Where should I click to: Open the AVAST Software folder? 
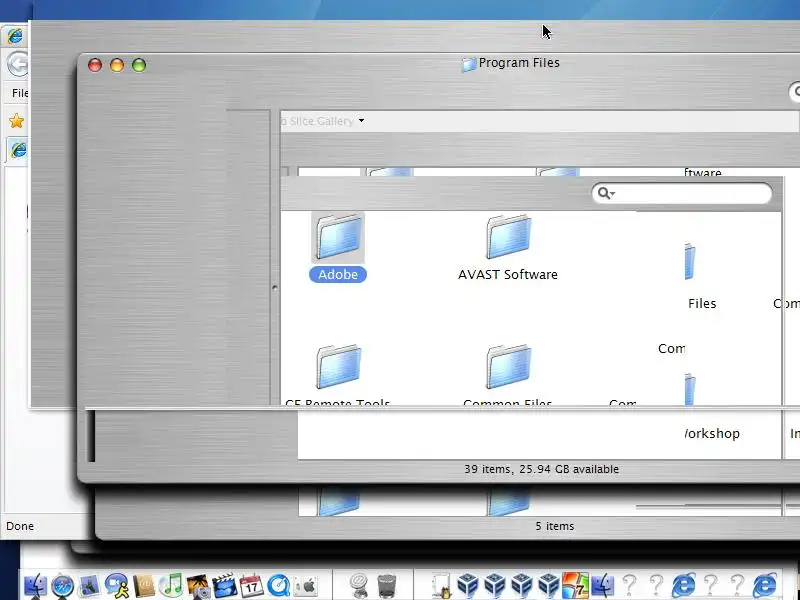click(508, 237)
